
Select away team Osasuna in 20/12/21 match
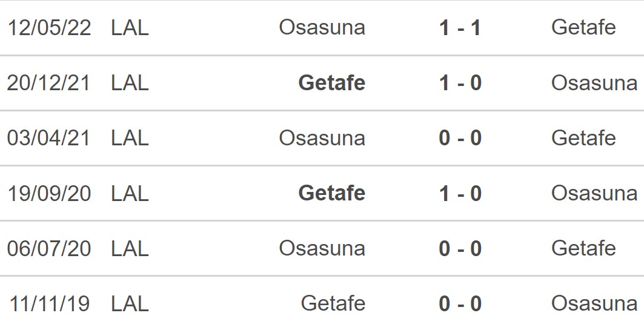pyautogui.click(x=594, y=83)
